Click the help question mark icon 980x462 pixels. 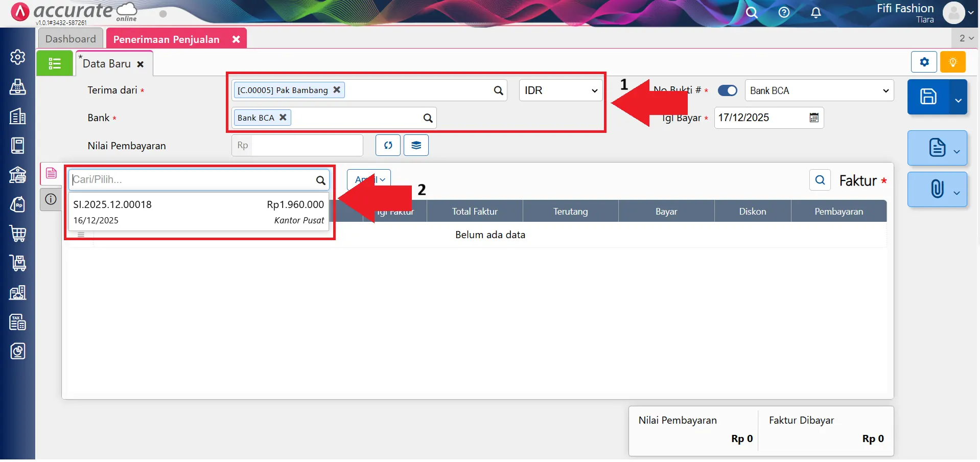[784, 13]
